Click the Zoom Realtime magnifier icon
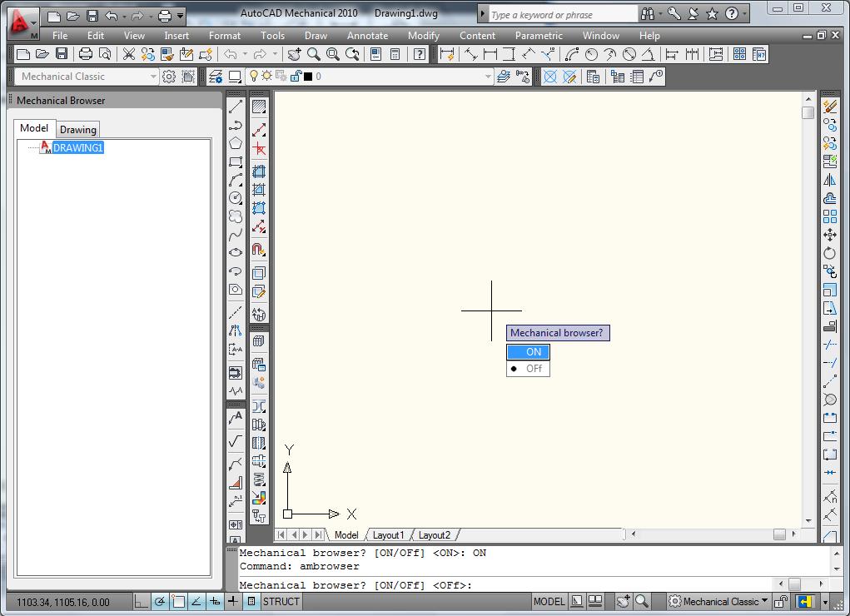Image resolution: width=850 pixels, height=616 pixels. [313, 54]
